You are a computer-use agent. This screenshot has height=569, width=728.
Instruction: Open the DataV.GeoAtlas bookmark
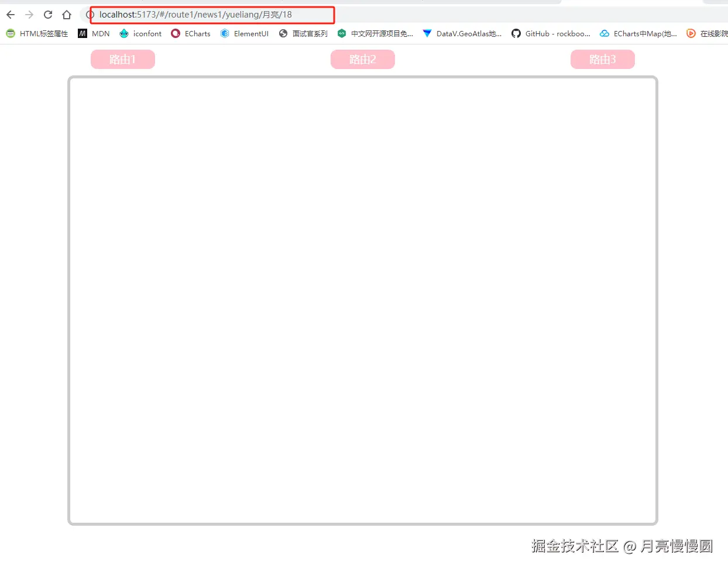462,34
